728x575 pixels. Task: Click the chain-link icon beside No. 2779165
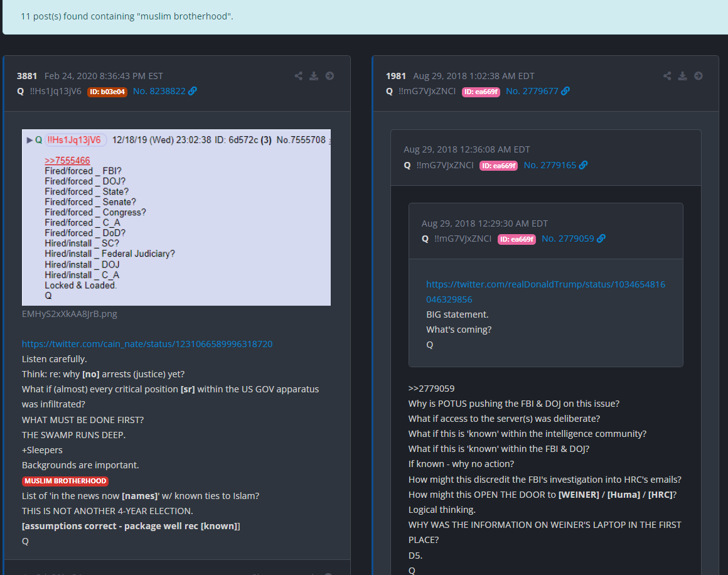coord(583,165)
